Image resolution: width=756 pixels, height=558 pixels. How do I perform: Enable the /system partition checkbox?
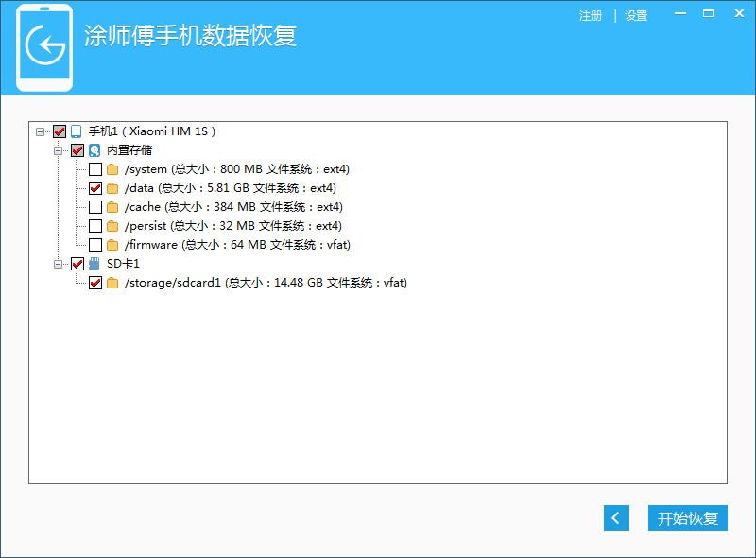(x=95, y=169)
